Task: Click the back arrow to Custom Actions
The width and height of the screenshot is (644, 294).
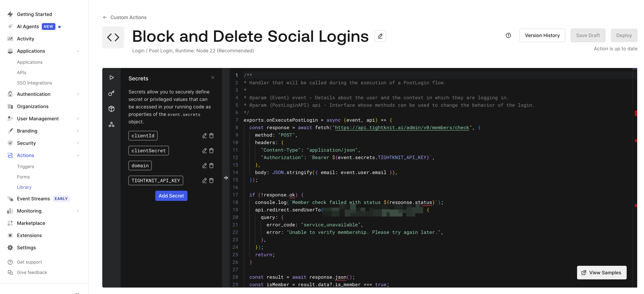Action: pyautogui.click(x=105, y=17)
